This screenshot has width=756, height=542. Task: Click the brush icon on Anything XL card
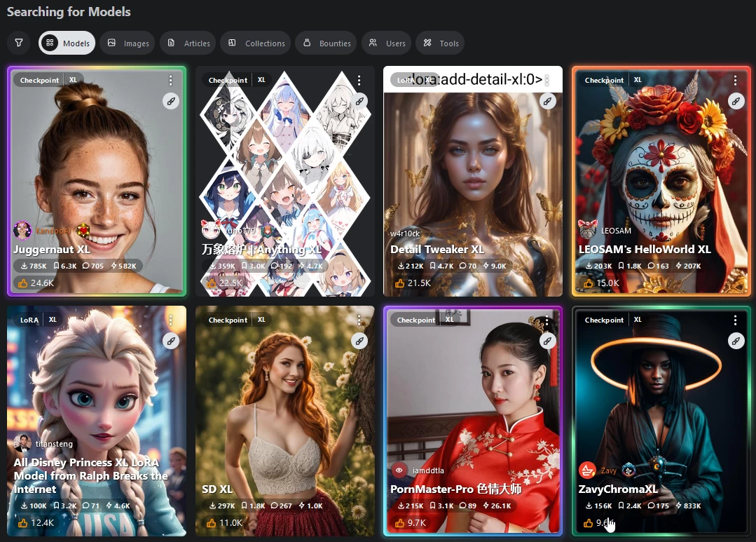[359, 102]
